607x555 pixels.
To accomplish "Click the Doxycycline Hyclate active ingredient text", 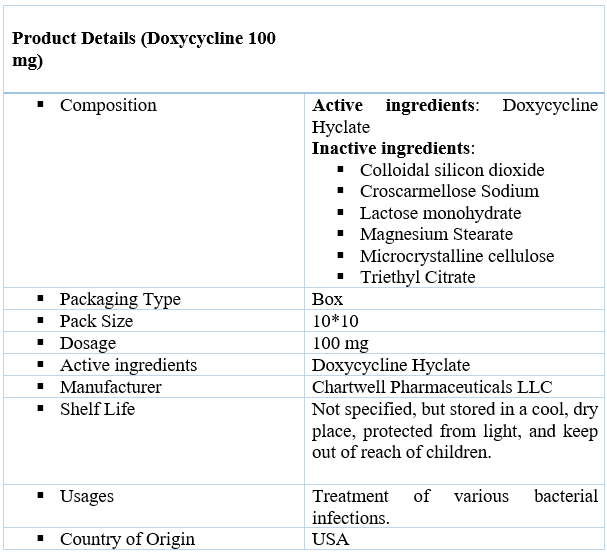I will (x=455, y=116).
